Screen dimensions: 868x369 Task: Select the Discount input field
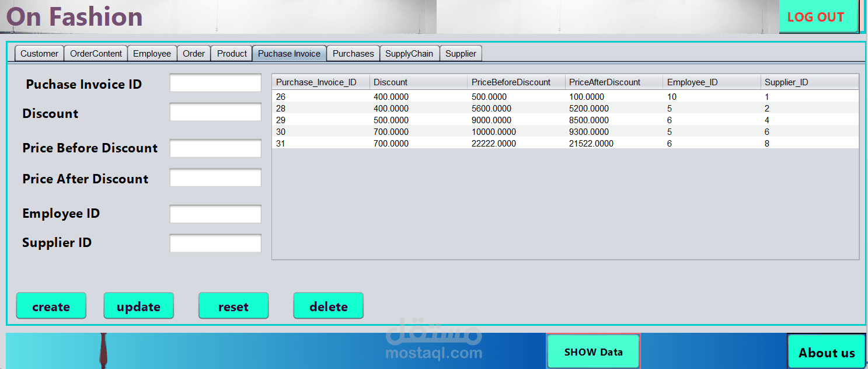(215, 112)
